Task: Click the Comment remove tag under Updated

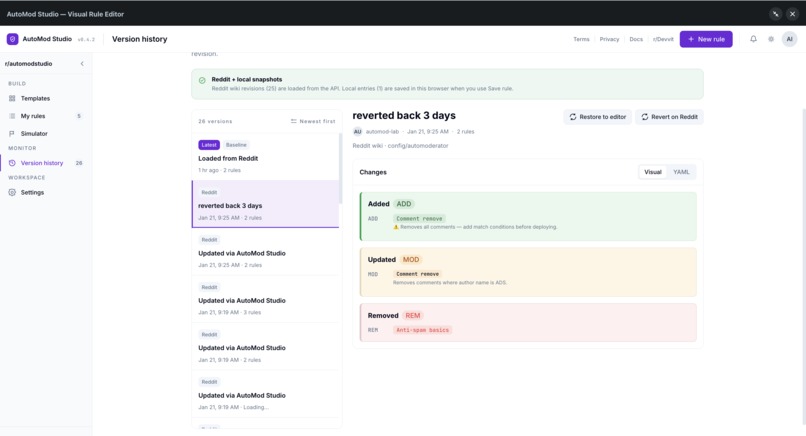Action: coord(417,274)
